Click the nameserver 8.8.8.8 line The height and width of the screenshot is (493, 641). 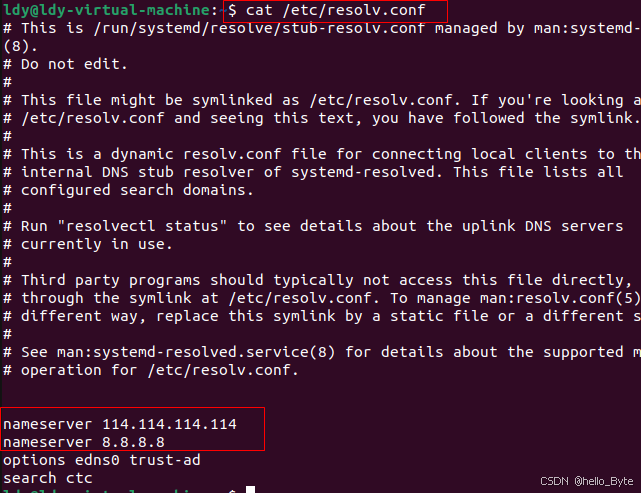83,442
